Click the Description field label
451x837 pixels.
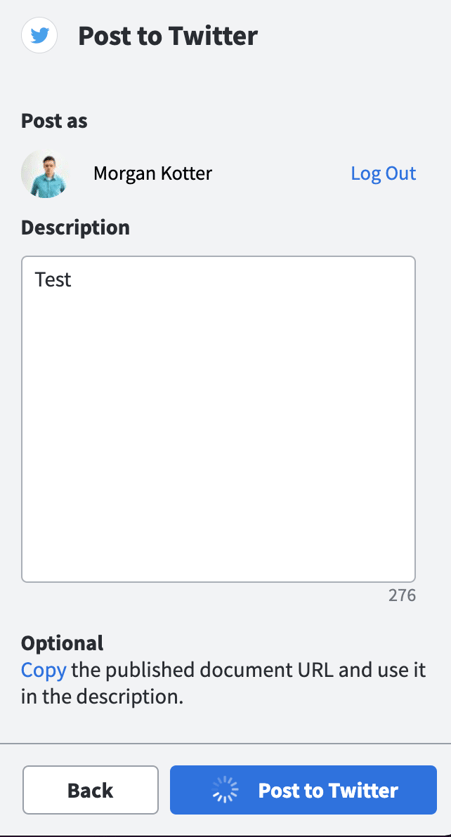click(x=75, y=227)
